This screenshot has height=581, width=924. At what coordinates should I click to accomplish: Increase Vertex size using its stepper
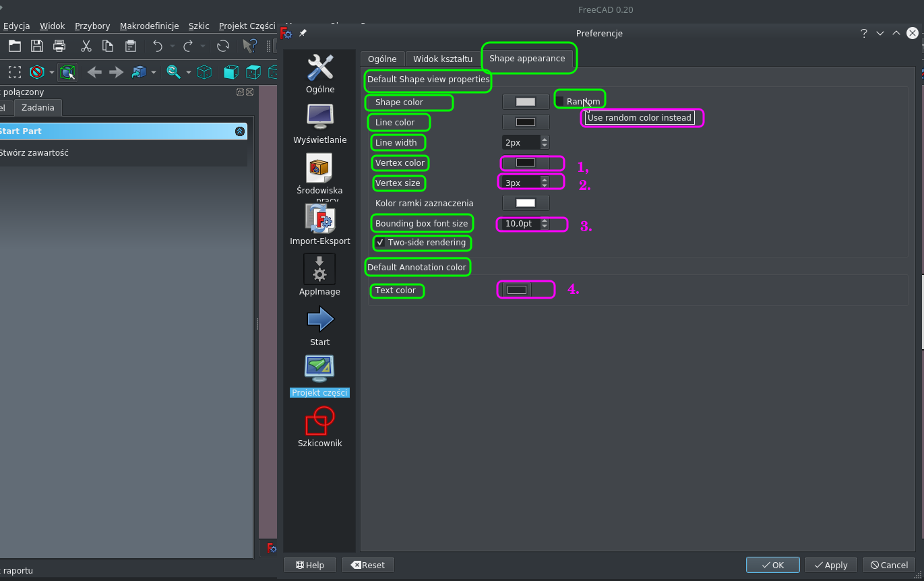coord(544,179)
